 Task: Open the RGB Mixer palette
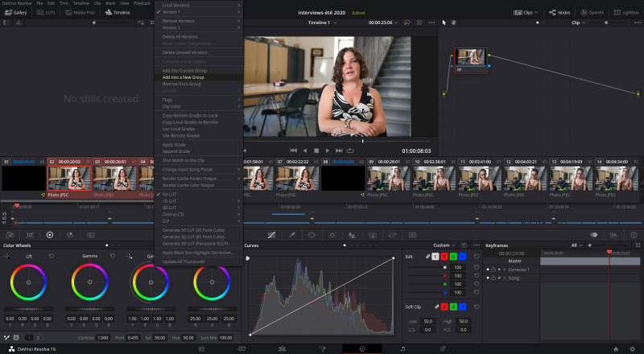pos(70,235)
